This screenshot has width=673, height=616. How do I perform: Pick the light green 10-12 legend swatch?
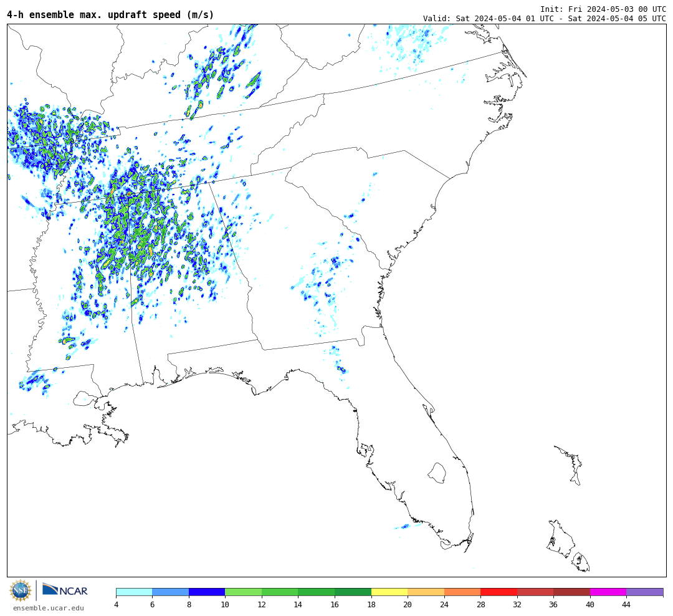[244, 592]
